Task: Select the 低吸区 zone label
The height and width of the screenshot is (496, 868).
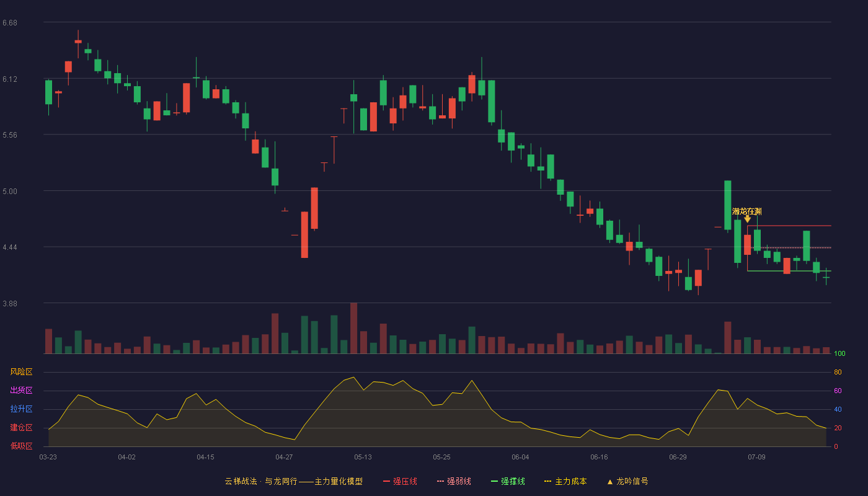Action: 21,446
